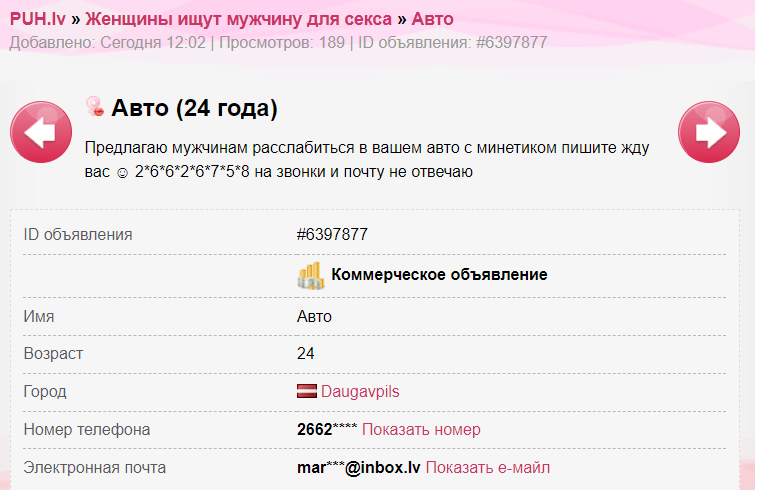Click the 'Коммерческое объявление' label

439,275
